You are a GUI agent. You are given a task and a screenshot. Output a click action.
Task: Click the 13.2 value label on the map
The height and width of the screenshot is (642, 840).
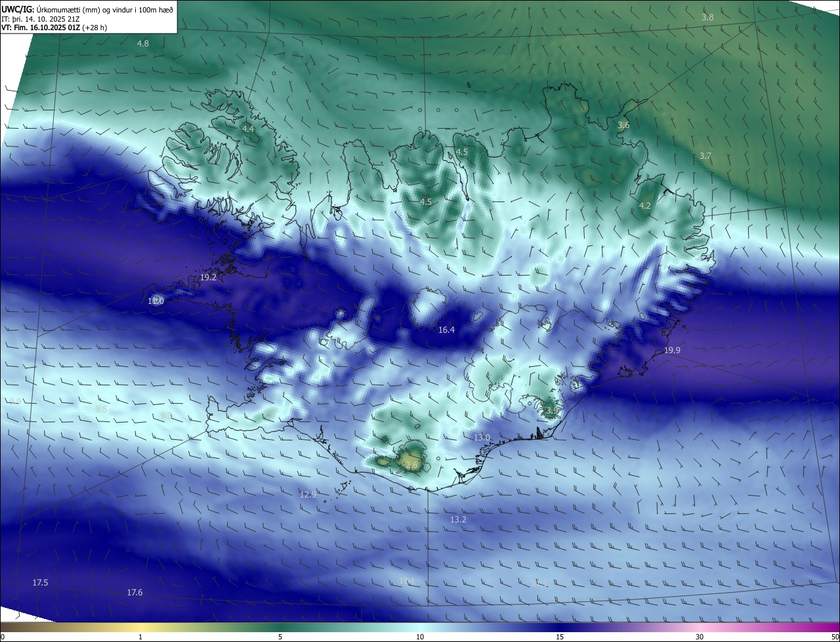point(458,519)
